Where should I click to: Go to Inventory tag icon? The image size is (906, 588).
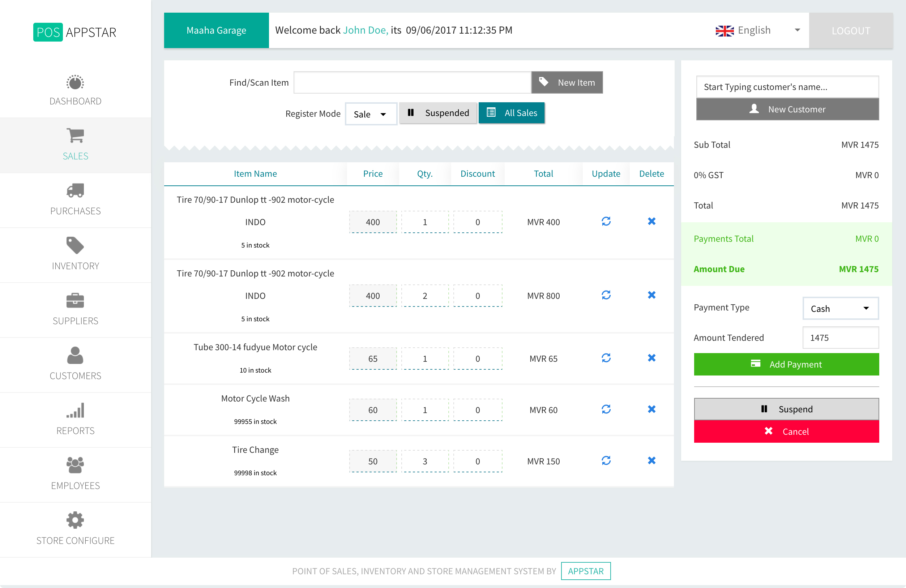tap(75, 245)
